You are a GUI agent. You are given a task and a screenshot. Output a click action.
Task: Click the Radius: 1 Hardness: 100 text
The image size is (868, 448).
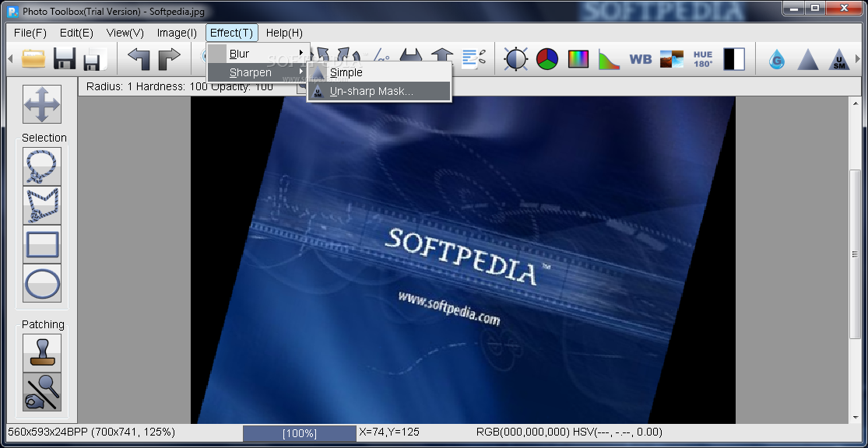coord(179,86)
